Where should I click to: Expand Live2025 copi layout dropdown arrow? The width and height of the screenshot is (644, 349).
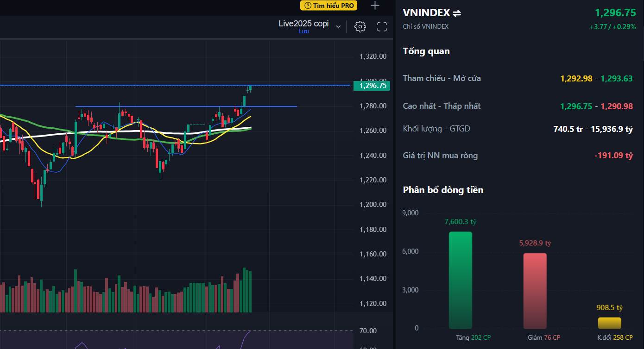pos(338,27)
